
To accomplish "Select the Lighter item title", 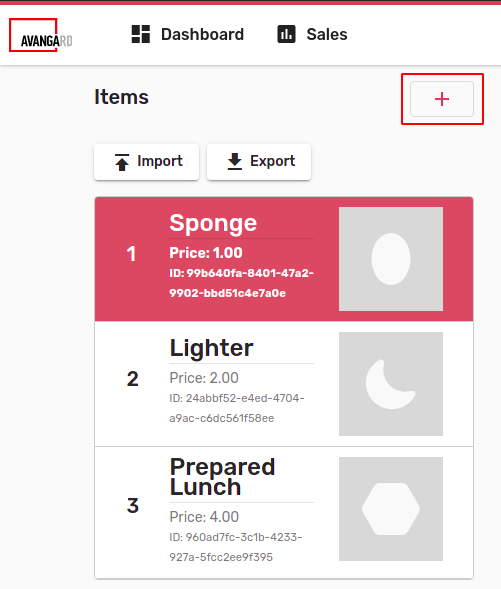I will pyautogui.click(x=211, y=348).
